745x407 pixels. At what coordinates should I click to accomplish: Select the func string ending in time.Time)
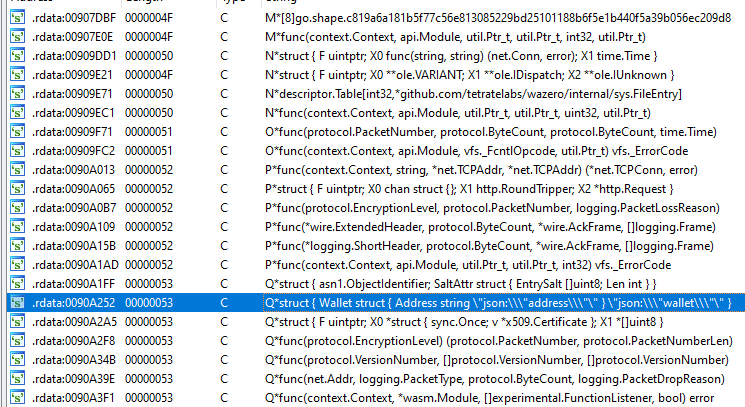(x=491, y=132)
